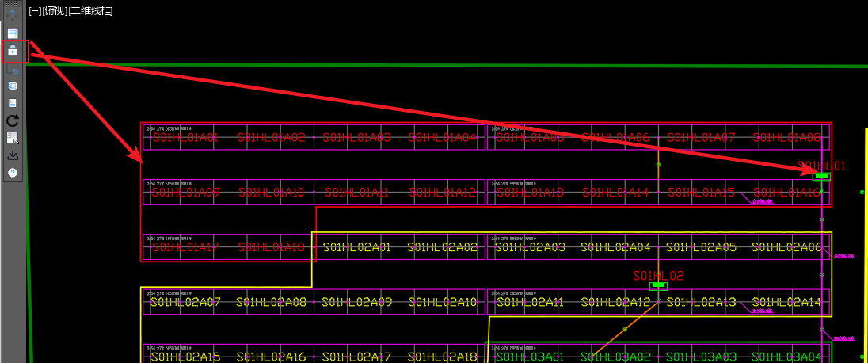The image size is (868, 363).
Task: Click the S01HL02A01 string label
Action: [356, 247]
